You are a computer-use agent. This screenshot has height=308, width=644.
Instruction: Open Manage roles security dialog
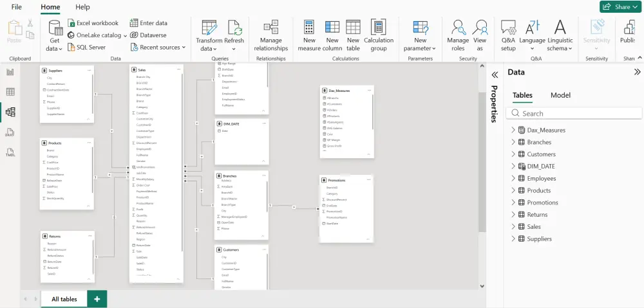(458, 35)
